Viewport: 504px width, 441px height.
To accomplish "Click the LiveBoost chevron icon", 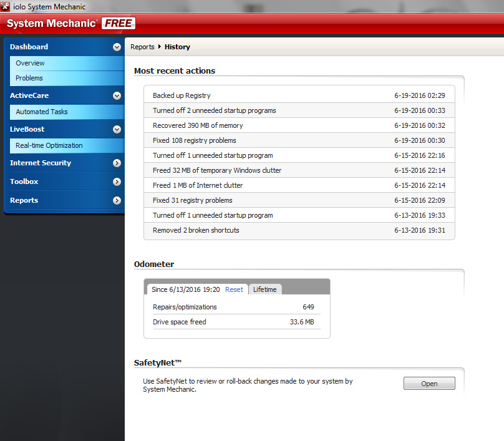I will coord(117,129).
